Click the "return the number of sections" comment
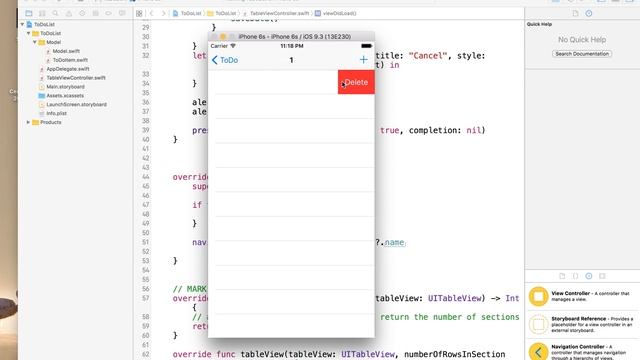 click(x=449, y=317)
